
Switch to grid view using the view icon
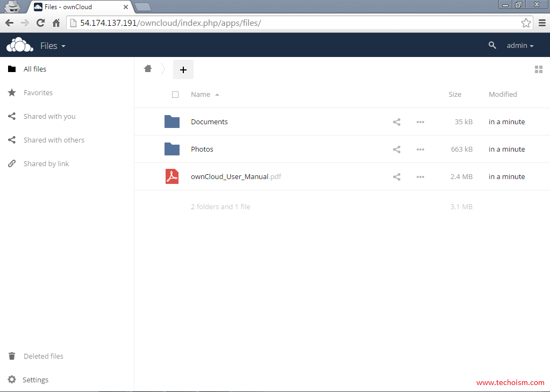tap(538, 69)
